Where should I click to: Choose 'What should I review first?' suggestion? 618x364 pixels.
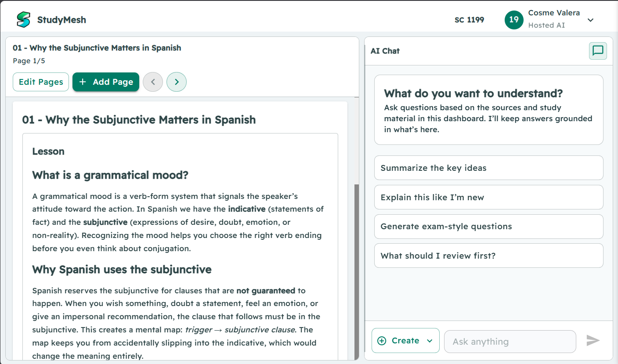(x=488, y=256)
